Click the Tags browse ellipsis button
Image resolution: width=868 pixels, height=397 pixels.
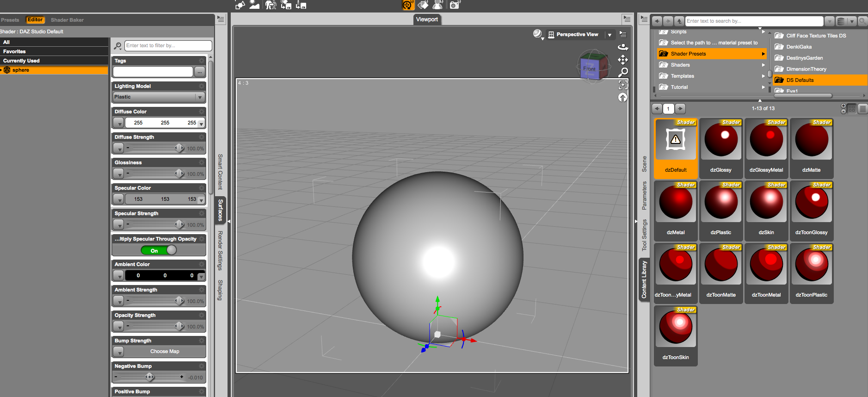[200, 72]
